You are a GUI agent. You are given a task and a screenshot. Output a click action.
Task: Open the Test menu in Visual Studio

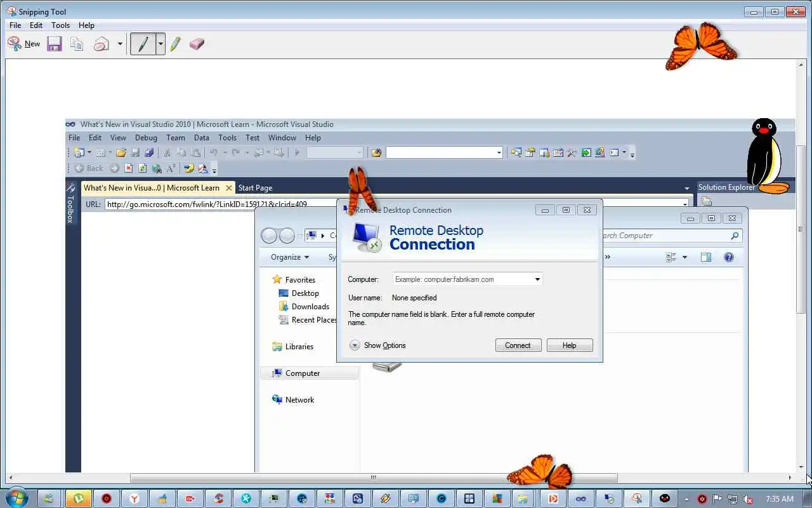tap(252, 137)
